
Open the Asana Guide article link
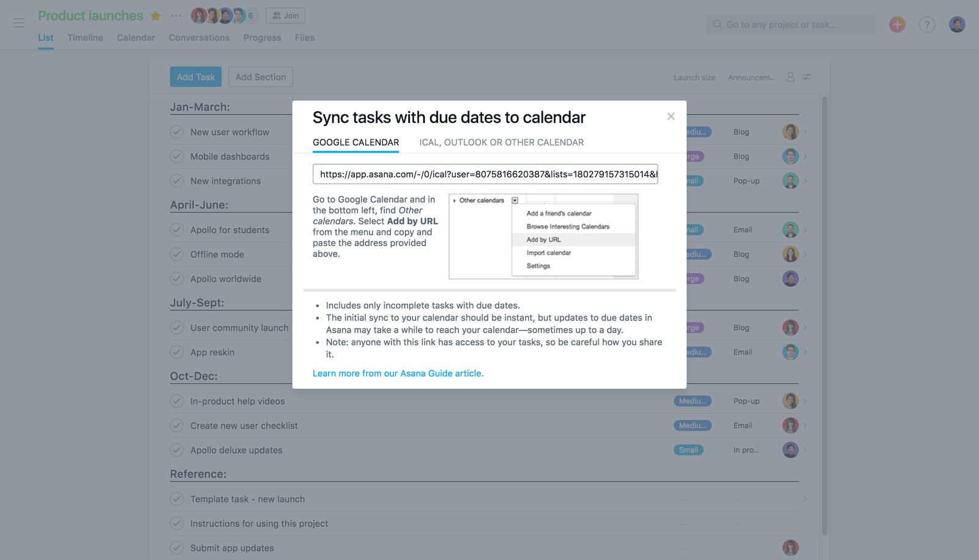tap(398, 374)
